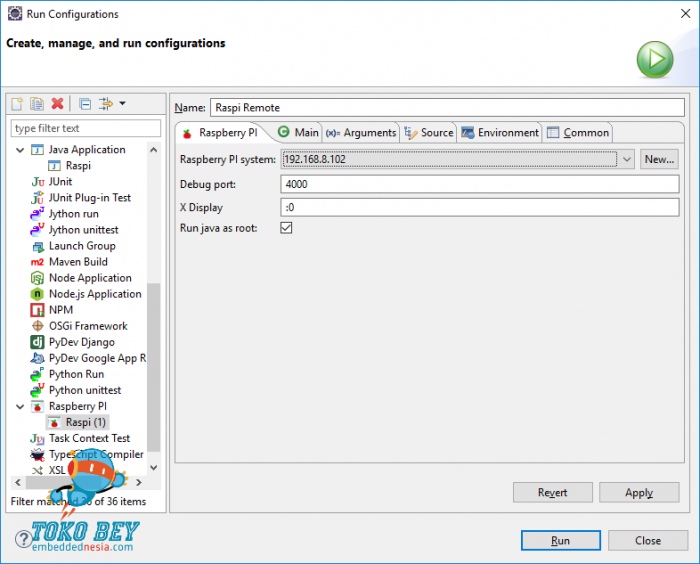Screen dimensions: 700x564
Task: Click the filter launch configurations icon
Action: click(106, 104)
